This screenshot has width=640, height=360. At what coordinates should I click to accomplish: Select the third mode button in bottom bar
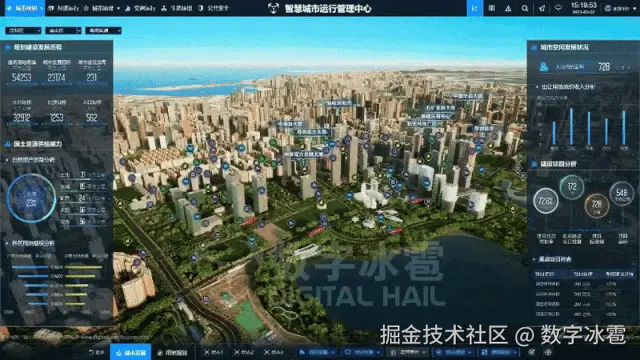pos(274,352)
